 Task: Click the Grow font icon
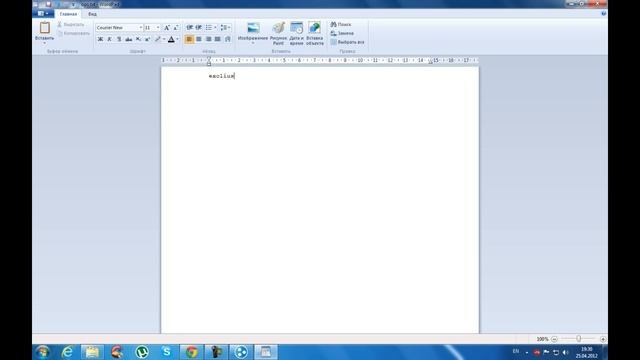(167, 27)
